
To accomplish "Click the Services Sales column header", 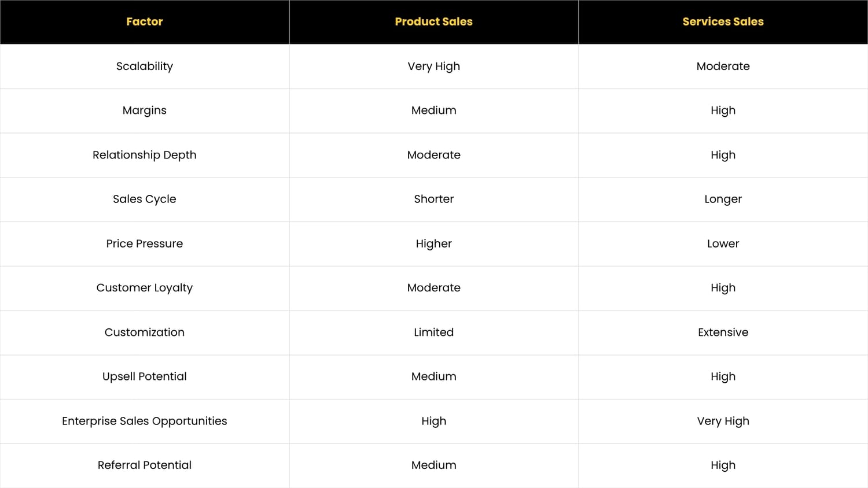I will 723,22.
